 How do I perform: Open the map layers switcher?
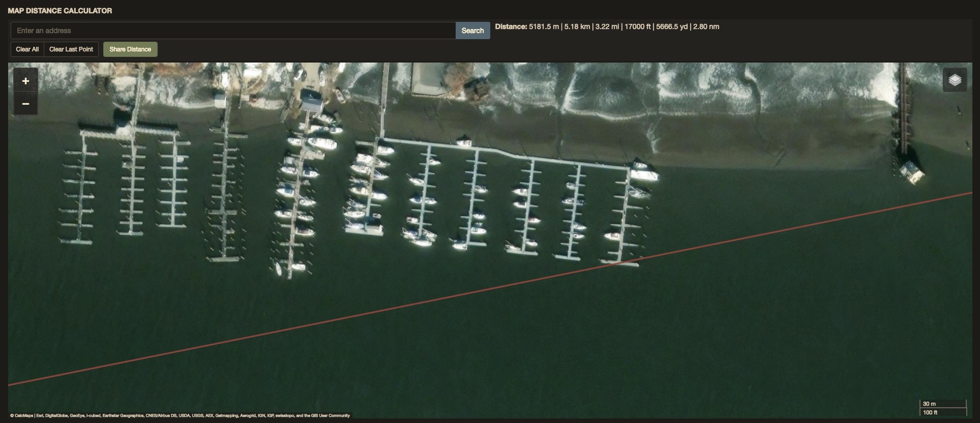955,80
